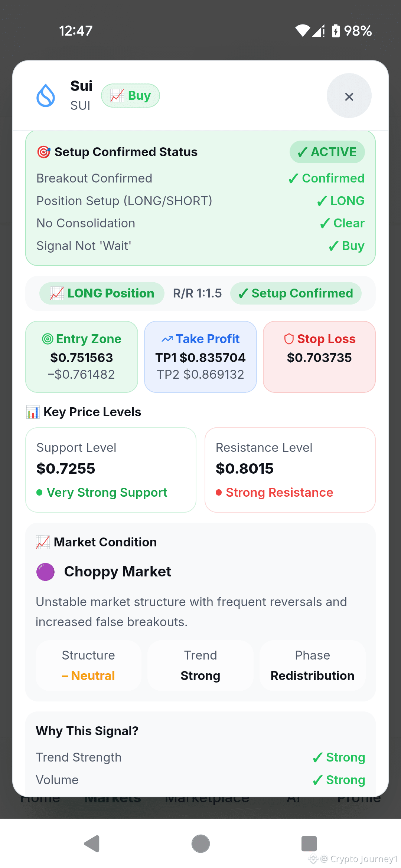Tap the Stop Loss shield icon
This screenshot has width=401, height=868.
click(289, 339)
